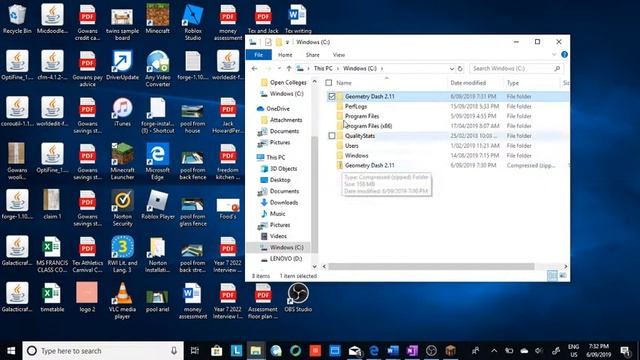Viewport: 640px width, 360px height.
Task: Open Microsoft Edge desktop shortcut
Action: (x=158, y=162)
